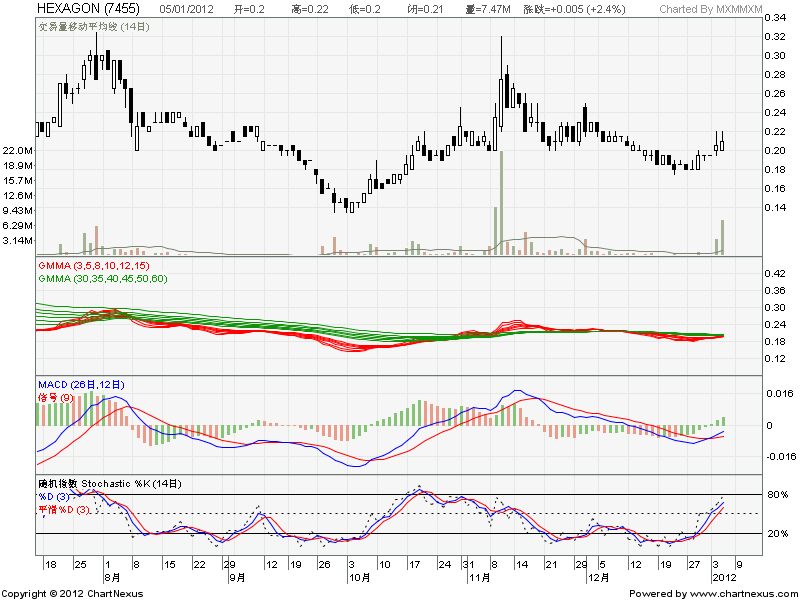Screen dimensions: 800x600
Task: Click the 22.0M volume axis label
Action: click(19, 150)
